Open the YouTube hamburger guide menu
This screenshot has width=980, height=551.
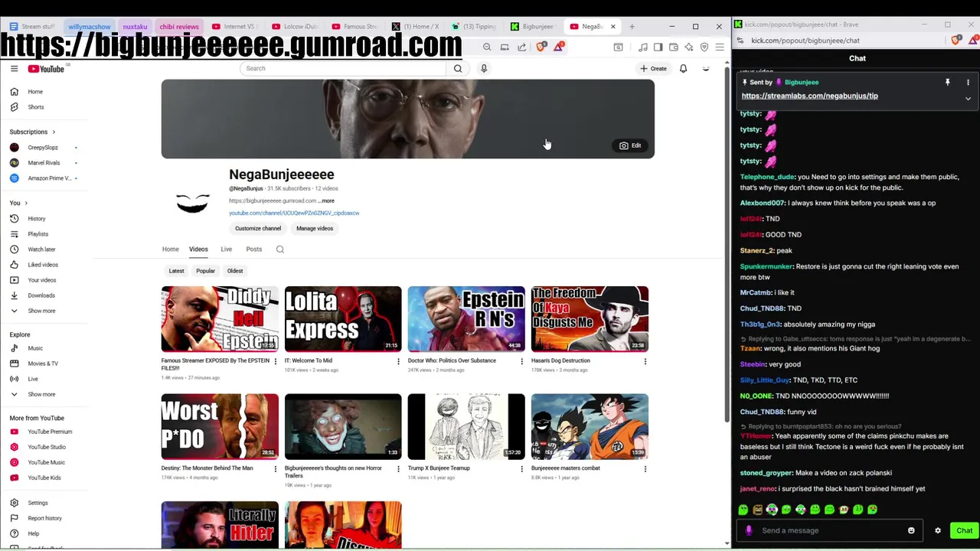coord(14,69)
